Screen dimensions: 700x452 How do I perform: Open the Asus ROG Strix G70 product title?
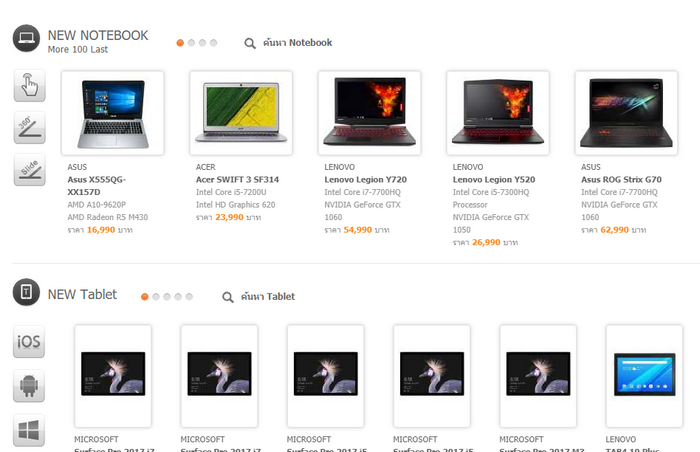[621, 180]
